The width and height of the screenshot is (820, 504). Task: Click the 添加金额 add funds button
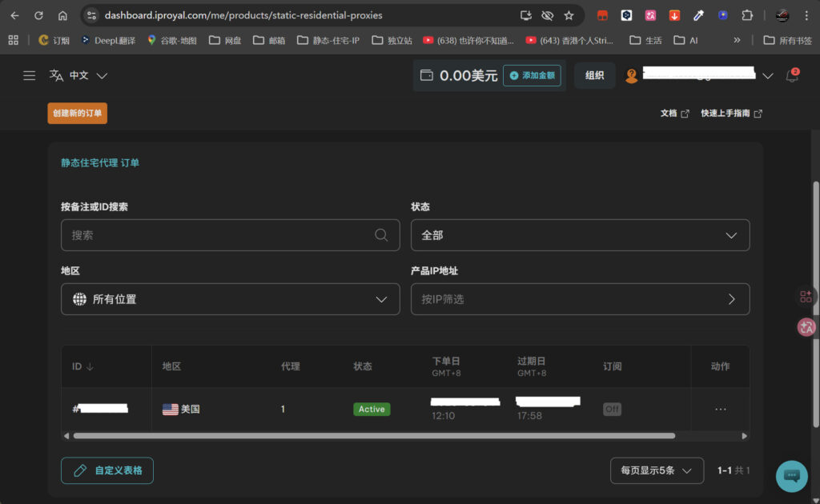[532, 76]
